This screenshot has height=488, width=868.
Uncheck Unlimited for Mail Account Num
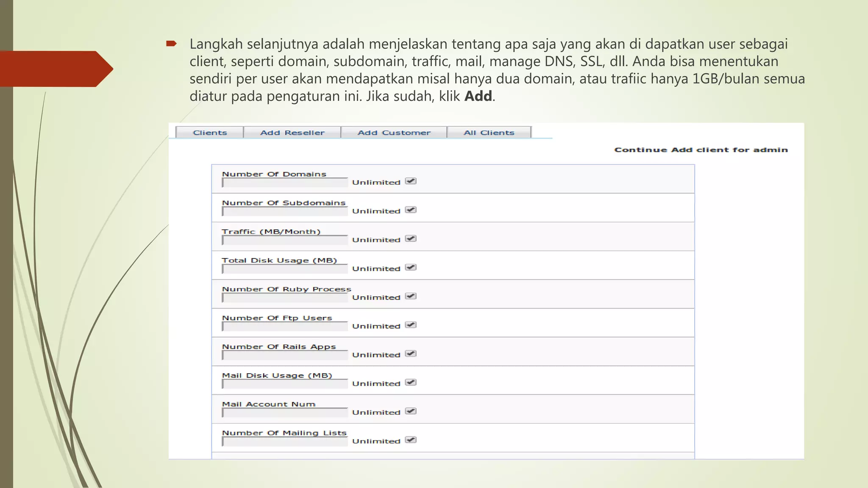(411, 412)
